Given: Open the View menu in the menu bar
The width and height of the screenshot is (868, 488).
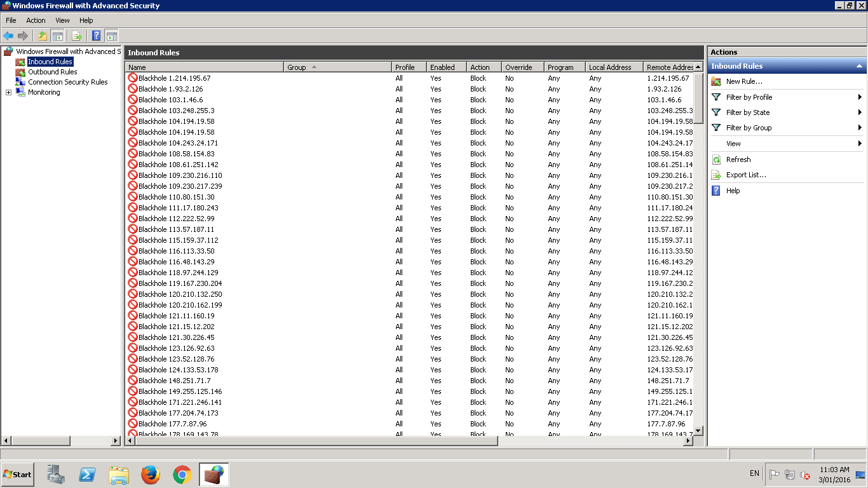Looking at the screenshot, I should (62, 20).
